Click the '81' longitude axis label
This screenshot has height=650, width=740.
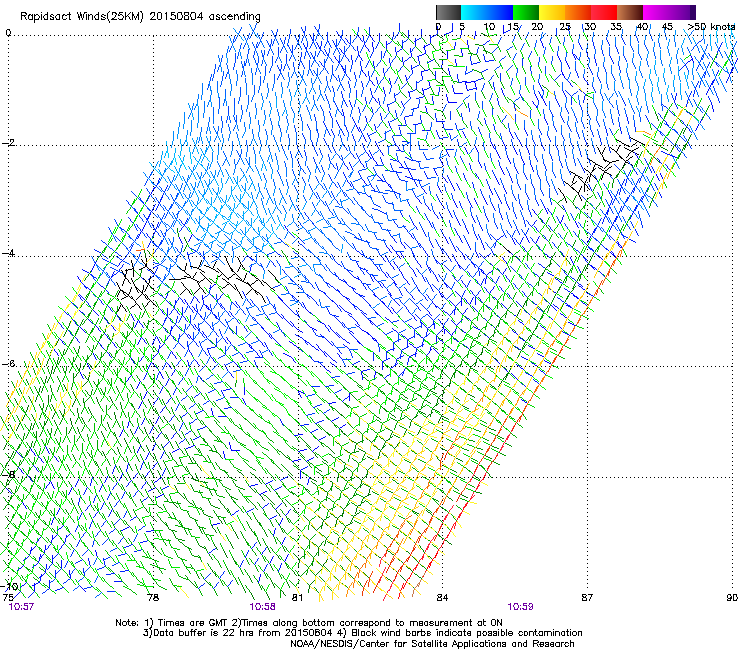297,598
